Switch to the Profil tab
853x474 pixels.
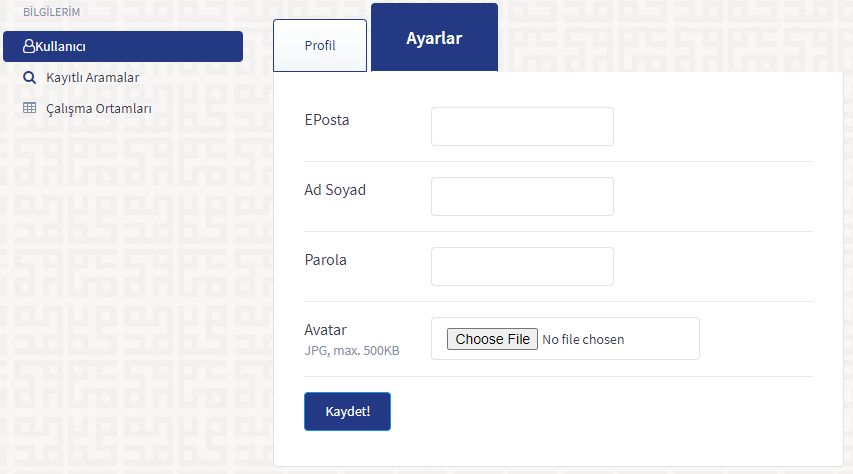click(320, 46)
